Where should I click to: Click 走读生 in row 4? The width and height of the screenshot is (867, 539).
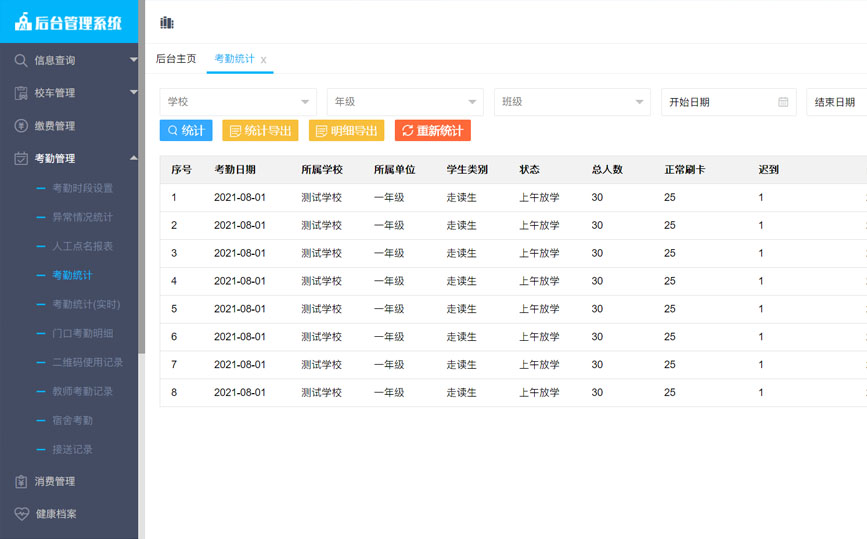[x=461, y=281]
